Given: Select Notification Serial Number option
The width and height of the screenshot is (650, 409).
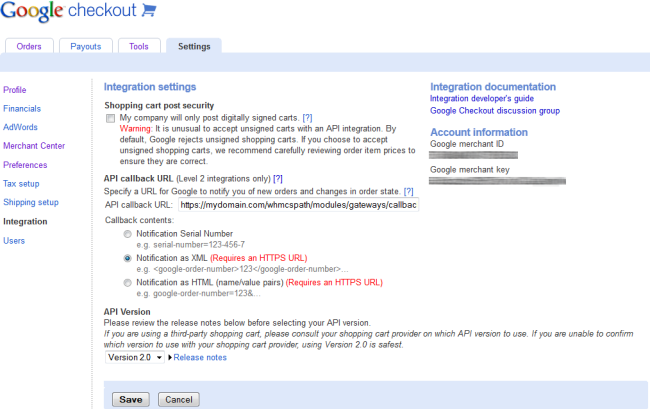Looking at the screenshot, I should tap(128, 234).
